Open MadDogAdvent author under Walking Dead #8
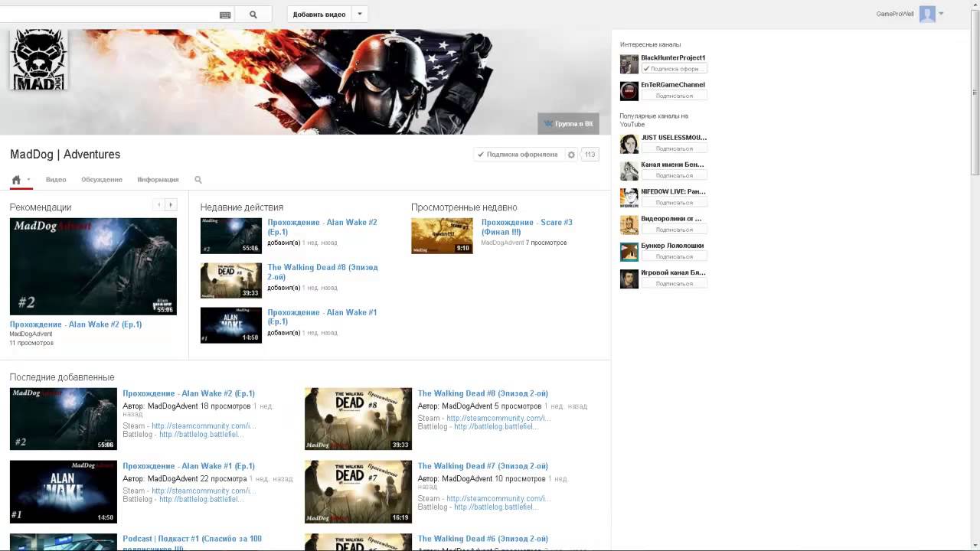Image resolution: width=980 pixels, height=551 pixels. pos(467,406)
